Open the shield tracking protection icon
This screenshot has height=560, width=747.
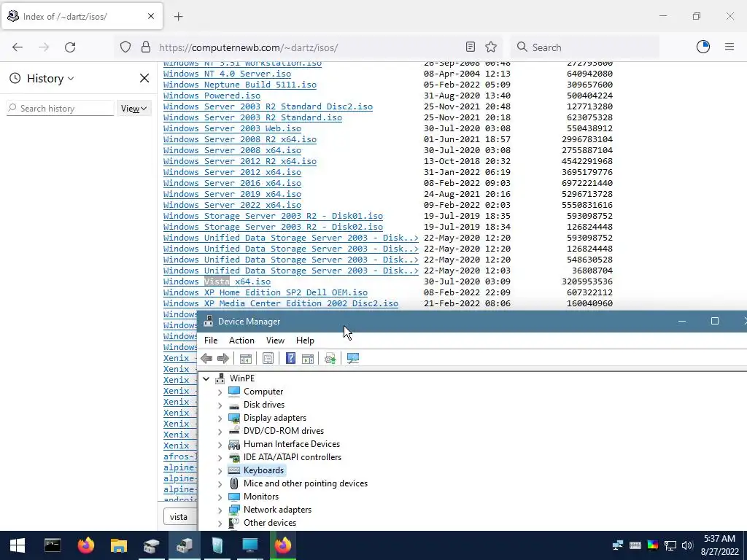[125, 47]
